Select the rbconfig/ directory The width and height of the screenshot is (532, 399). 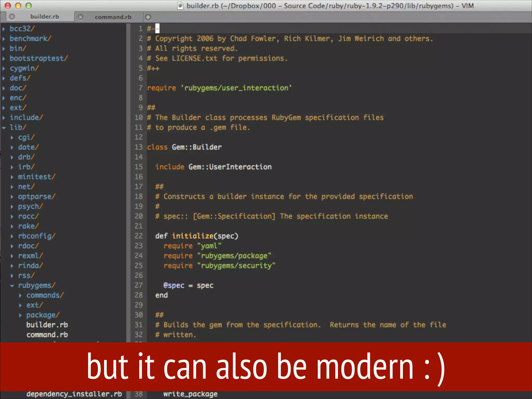point(37,236)
